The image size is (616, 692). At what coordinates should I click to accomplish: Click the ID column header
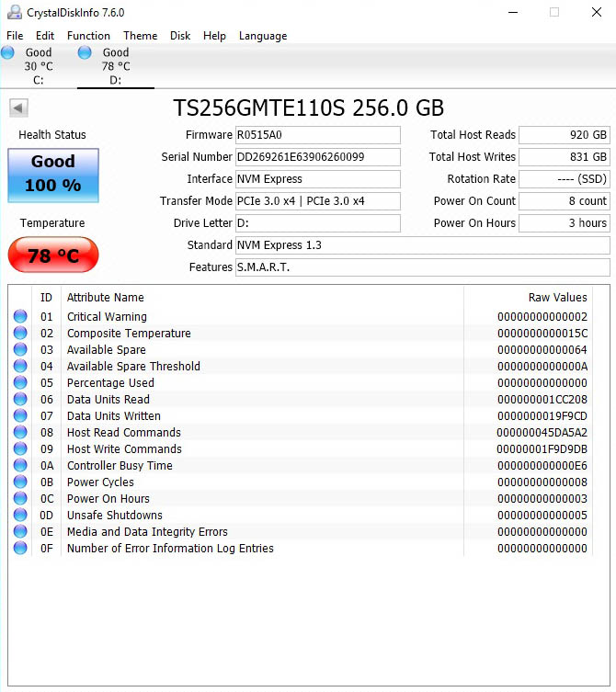(46, 298)
